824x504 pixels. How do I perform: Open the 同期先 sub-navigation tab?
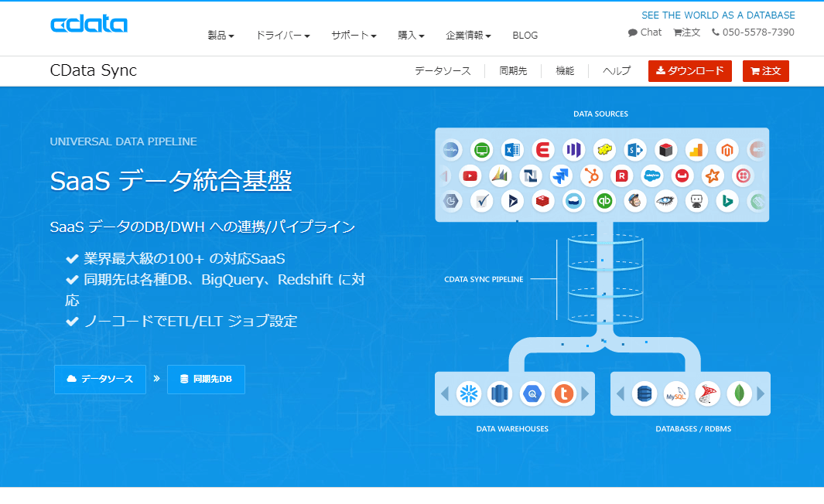(x=513, y=71)
